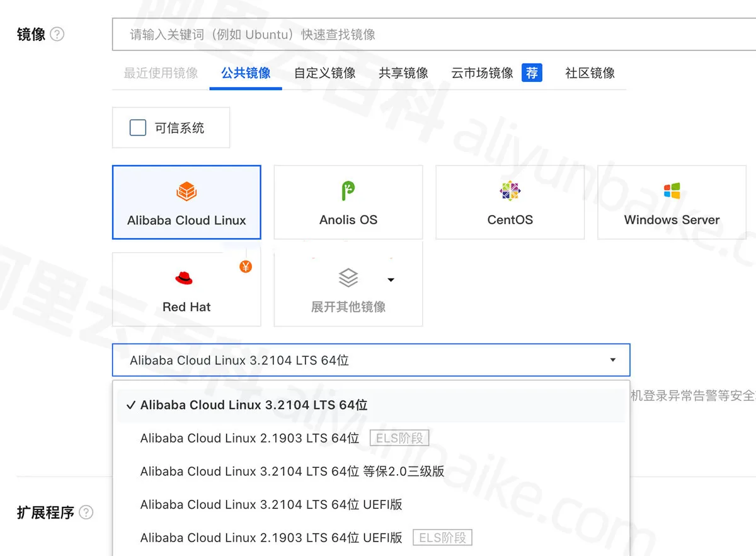Tick the 可信系统 checkbox
The image size is (756, 556).
137,128
